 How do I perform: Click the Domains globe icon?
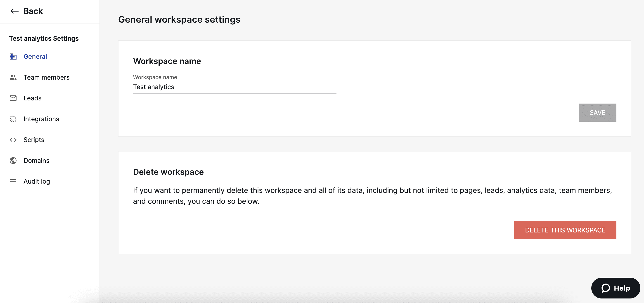point(13,161)
